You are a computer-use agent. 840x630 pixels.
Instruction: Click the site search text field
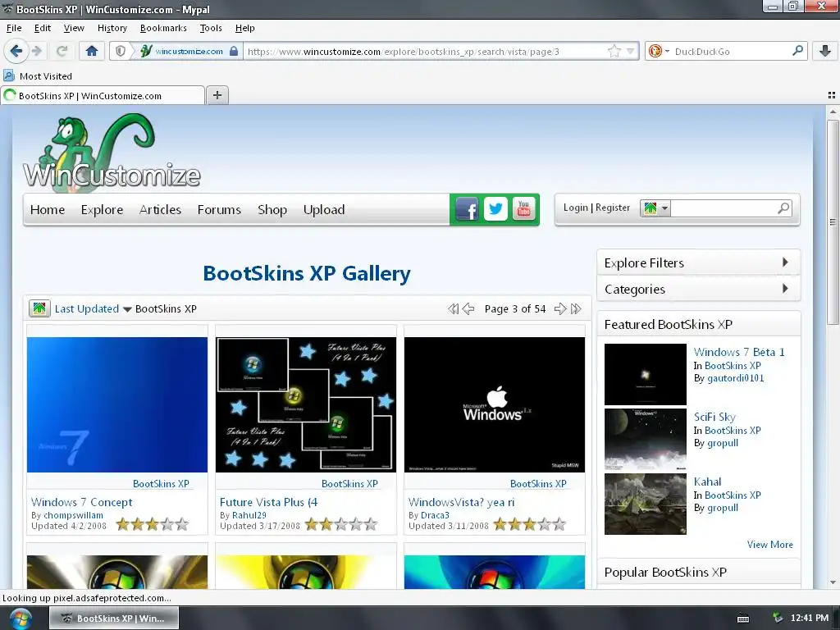[x=723, y=208]
